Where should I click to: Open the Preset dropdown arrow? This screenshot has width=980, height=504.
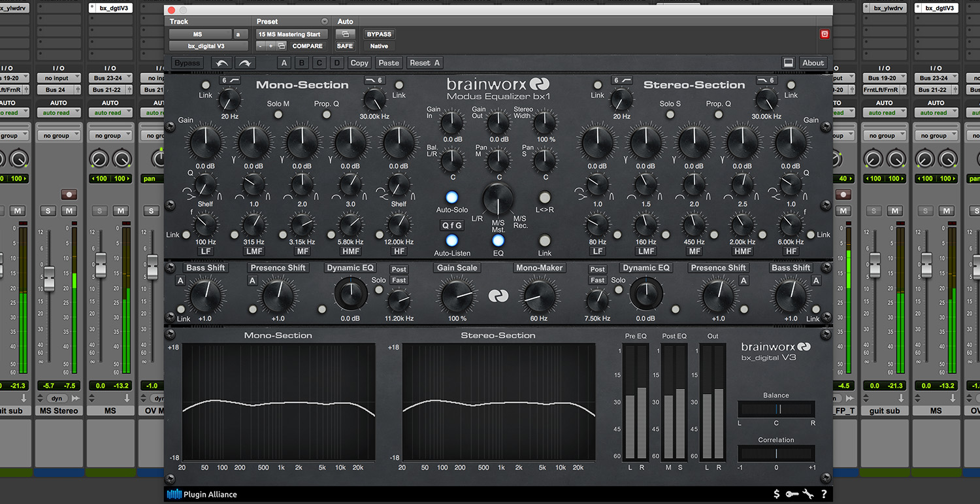325,22
